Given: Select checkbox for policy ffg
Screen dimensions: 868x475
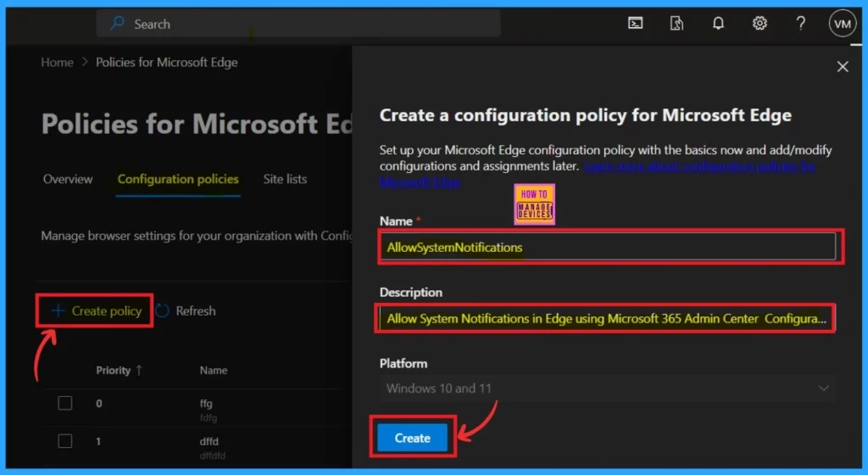Looking at the screenshot, I should [x=64, y=403].
